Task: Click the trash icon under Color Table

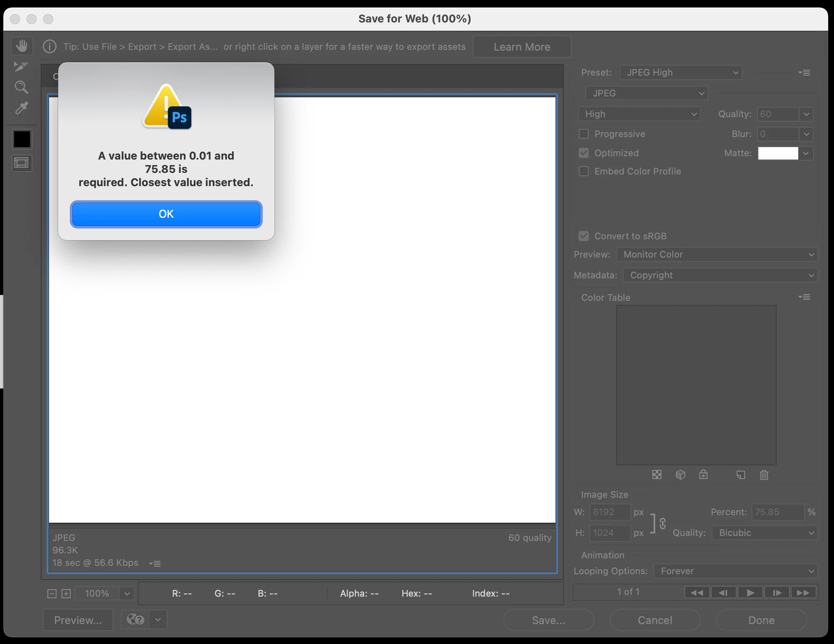Action: (x=764, y=475)
